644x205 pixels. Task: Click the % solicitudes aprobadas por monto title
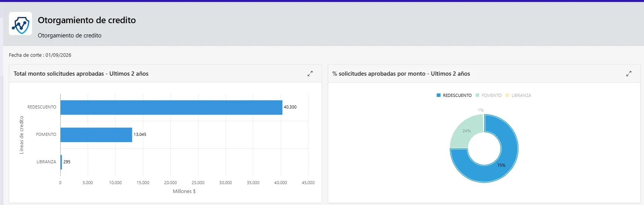(401, 74)
